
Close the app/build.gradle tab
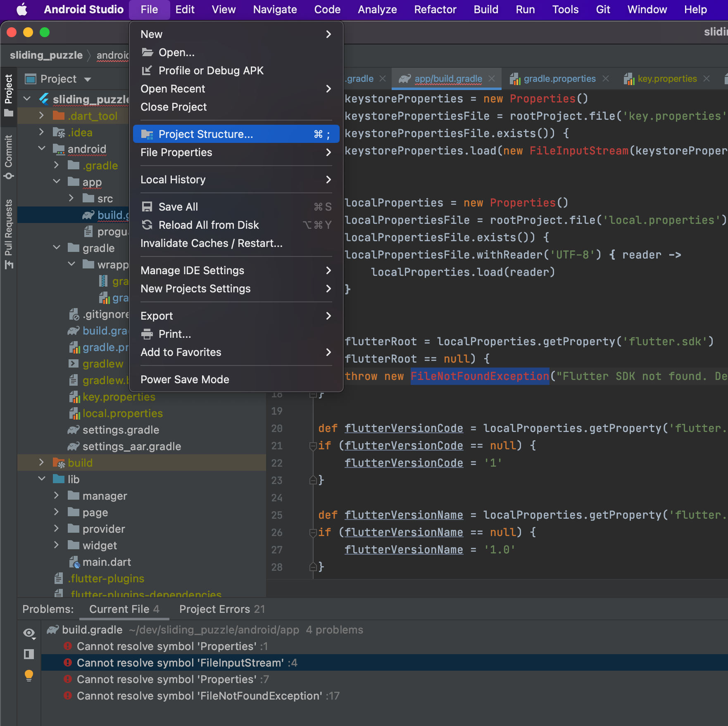click(492, 78)
